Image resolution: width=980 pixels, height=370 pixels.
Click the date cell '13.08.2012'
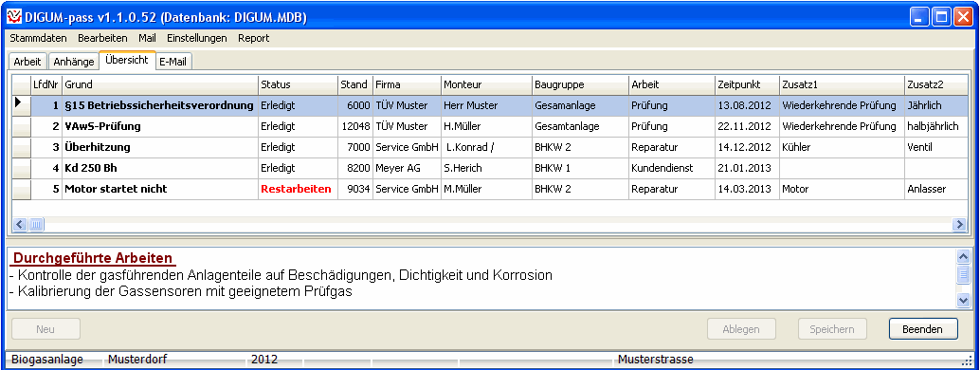coord(747,106)
